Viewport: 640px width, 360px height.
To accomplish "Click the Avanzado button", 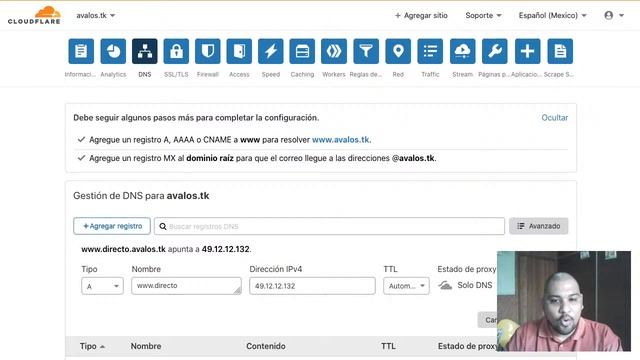I will 538,226.
